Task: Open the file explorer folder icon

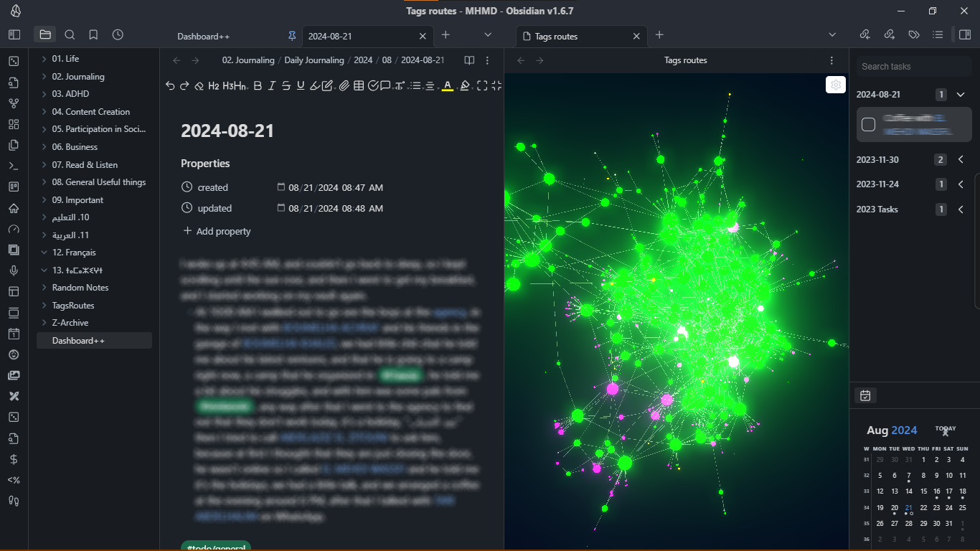Action: pyautogui.click(x=45, y=34)
